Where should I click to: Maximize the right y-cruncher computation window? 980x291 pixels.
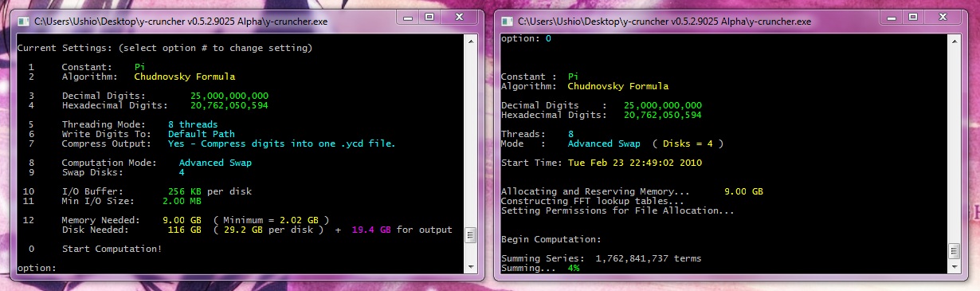tap(912, 17)
